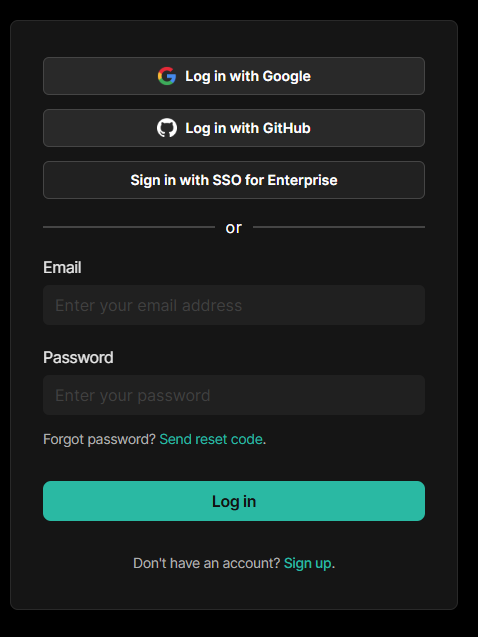Follow the Sign up link

click(307, 563)
